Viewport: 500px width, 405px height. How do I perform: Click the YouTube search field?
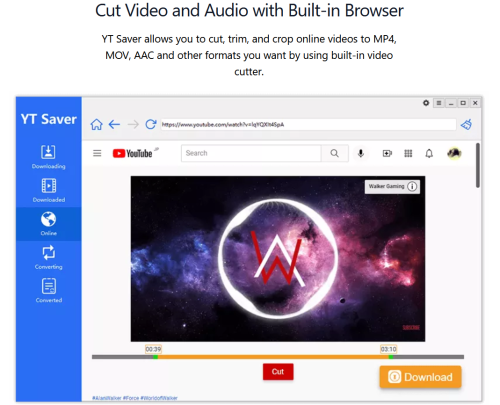click(251, 153)
